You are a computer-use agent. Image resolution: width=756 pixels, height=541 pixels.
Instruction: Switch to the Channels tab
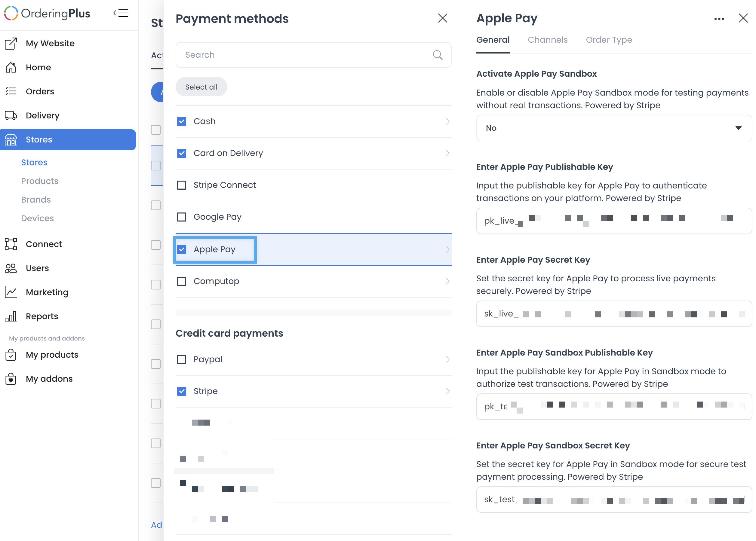547,40
